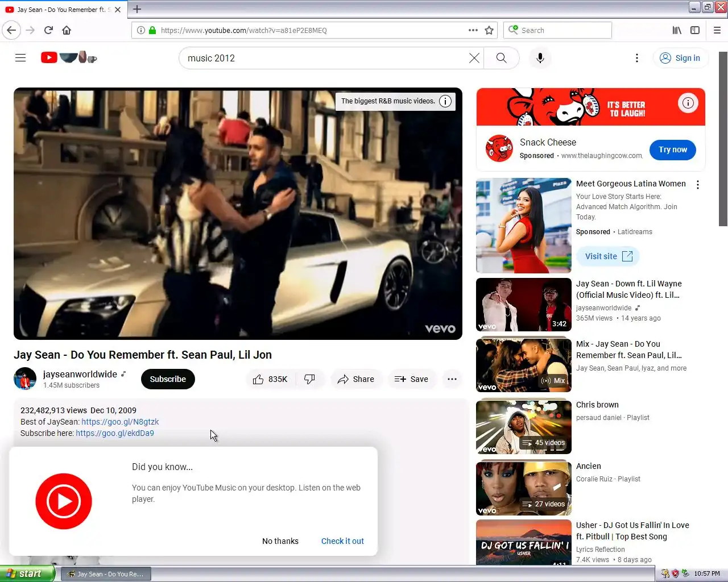Share the Jay Sean video
This screenshot has width=728, height=582.
(x=356, y=379)
